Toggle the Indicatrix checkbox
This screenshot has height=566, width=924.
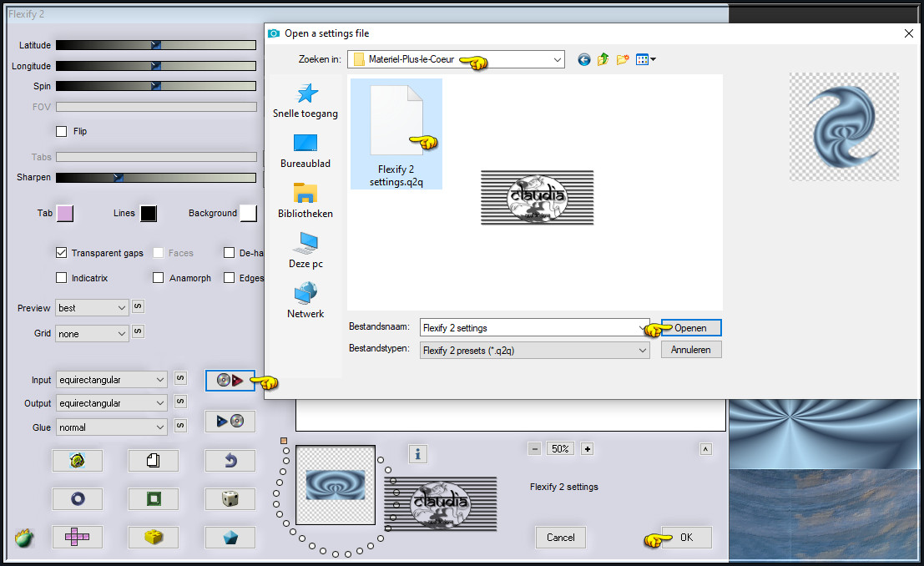pos(61,278)
